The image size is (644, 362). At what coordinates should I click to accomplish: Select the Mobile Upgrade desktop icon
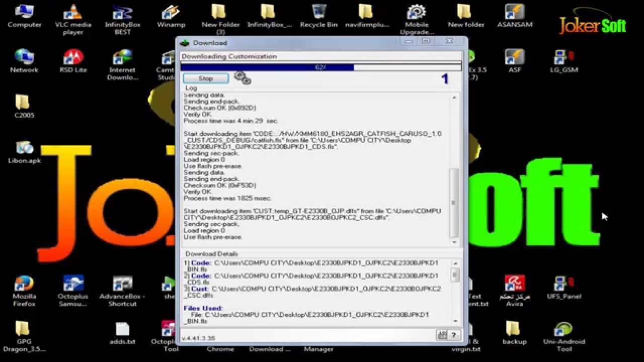tap(417, 20)
